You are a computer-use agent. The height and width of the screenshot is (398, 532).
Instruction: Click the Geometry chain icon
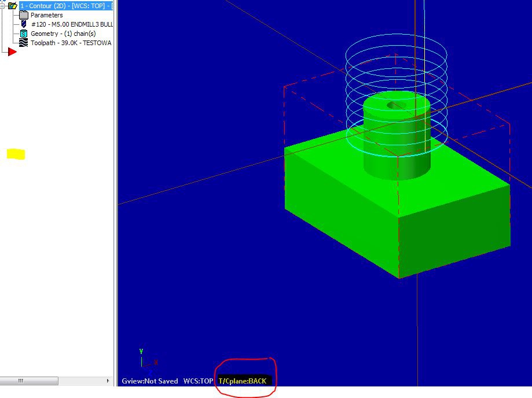(23, 34)
